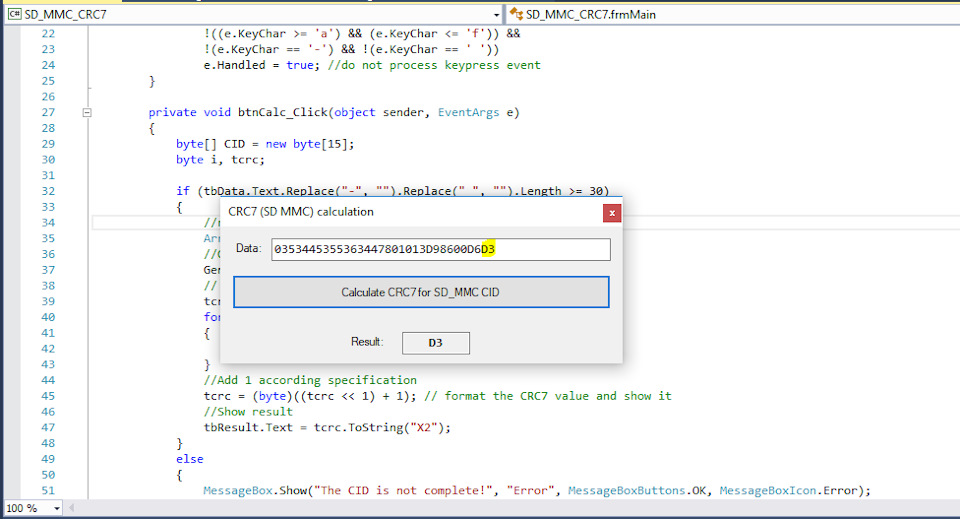Click 'EventArgs' type in method signature
Screen dimensions: 960x519
[x=468, y=113]
